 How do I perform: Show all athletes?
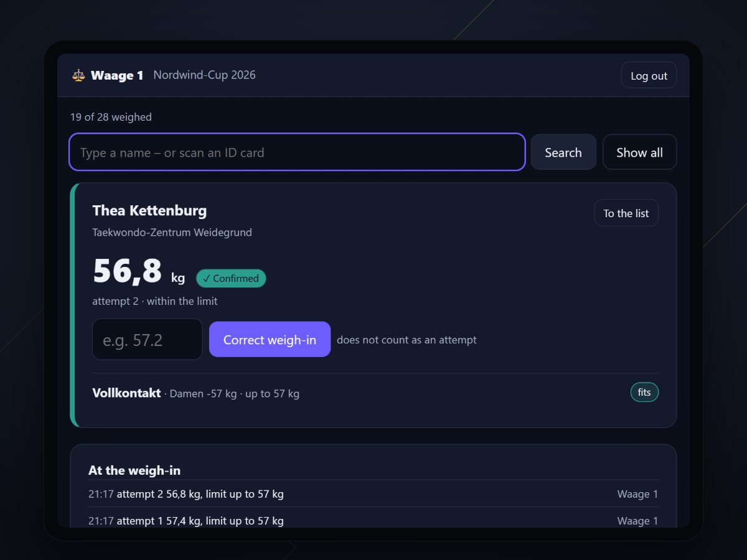coord(639,152)
